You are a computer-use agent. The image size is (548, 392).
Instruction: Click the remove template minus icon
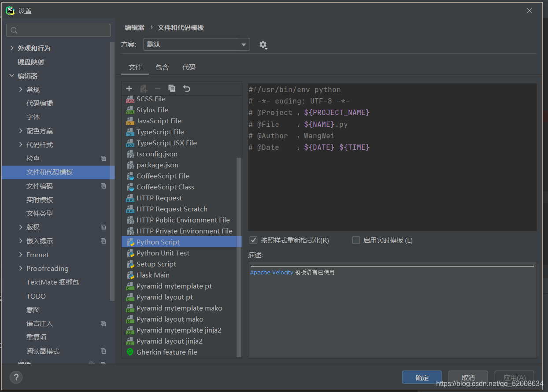[x=158, y=89]
